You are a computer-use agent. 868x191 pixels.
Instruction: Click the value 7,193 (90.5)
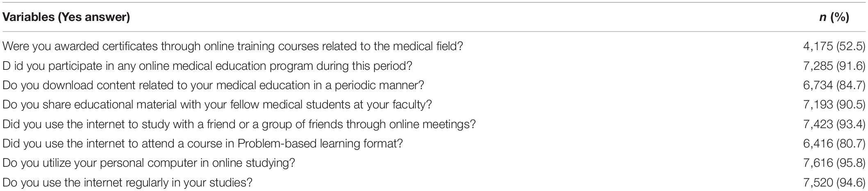(x=834, y=105)
